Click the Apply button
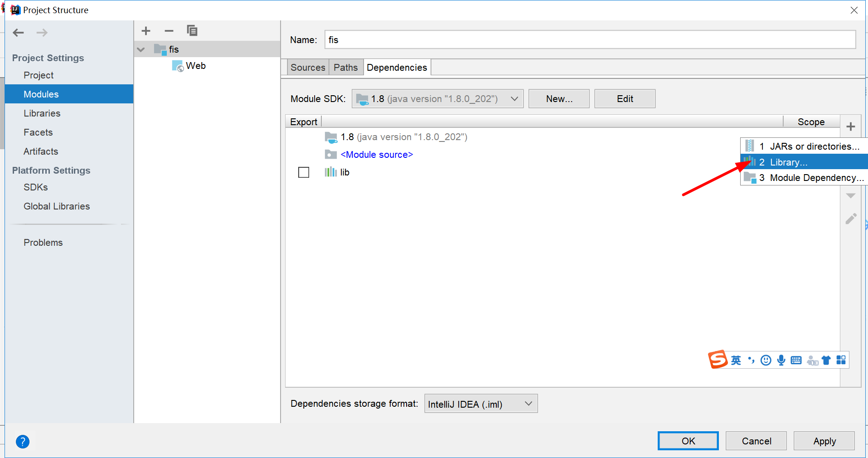The height and width of the screenshot is (458, 868). 824,441
